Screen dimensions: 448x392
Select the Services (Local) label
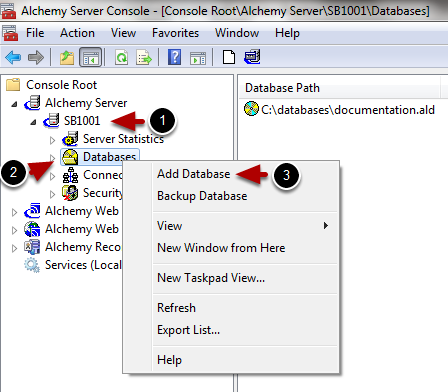tap(83, 265)
